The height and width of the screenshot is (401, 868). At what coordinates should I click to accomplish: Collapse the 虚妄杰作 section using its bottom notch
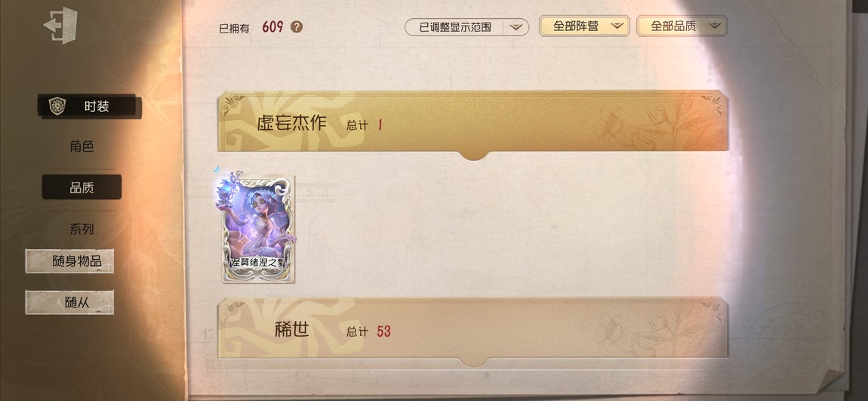coord(474,155)
